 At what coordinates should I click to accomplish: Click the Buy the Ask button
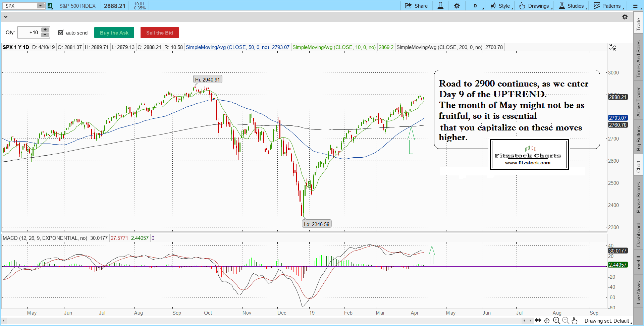coord(114,33)
